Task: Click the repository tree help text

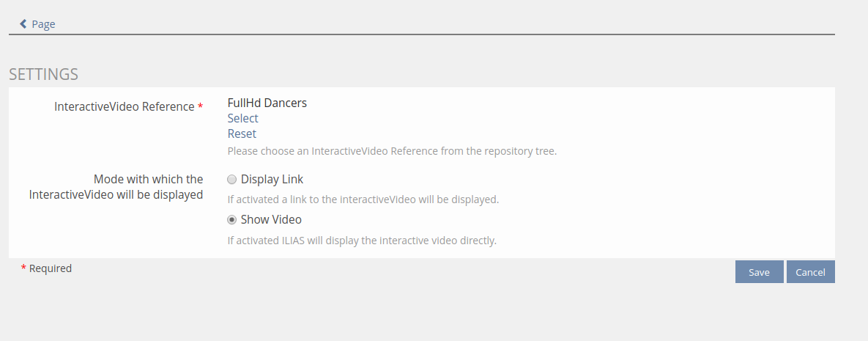Action: (392, 151)
